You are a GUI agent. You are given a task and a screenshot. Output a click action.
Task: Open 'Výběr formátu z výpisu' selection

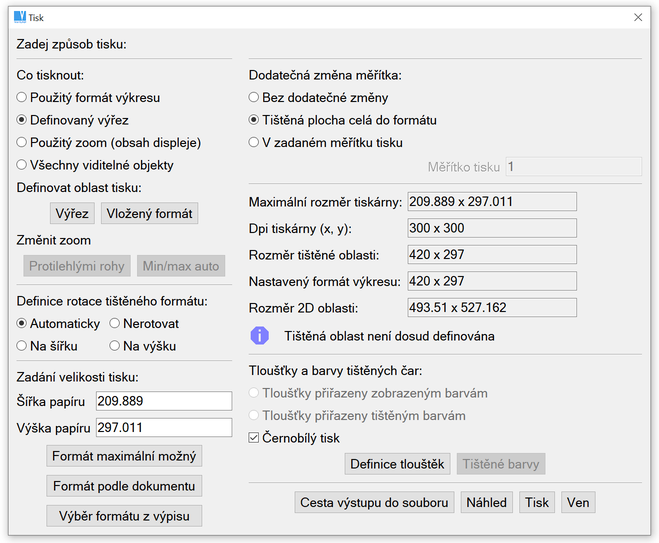click(125, 516)
